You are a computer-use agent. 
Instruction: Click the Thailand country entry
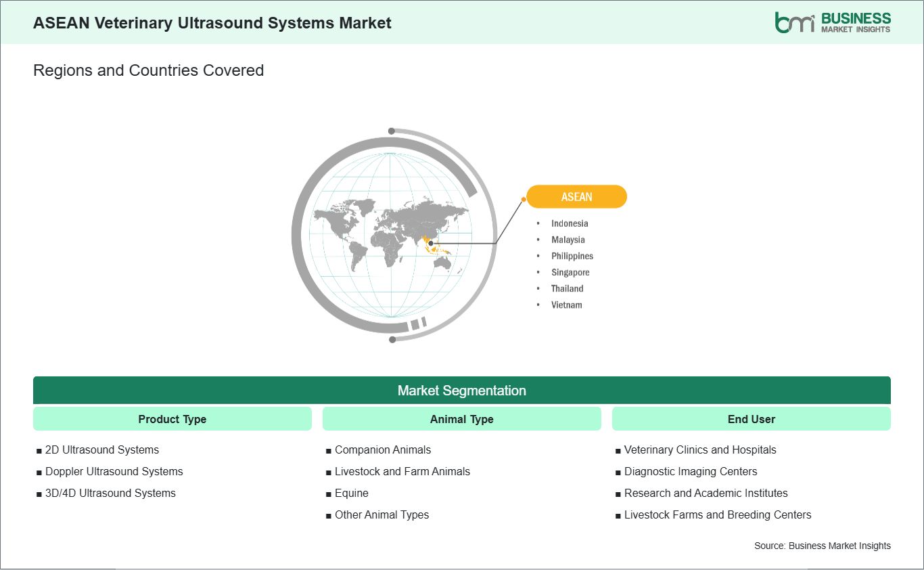[567, 288]
